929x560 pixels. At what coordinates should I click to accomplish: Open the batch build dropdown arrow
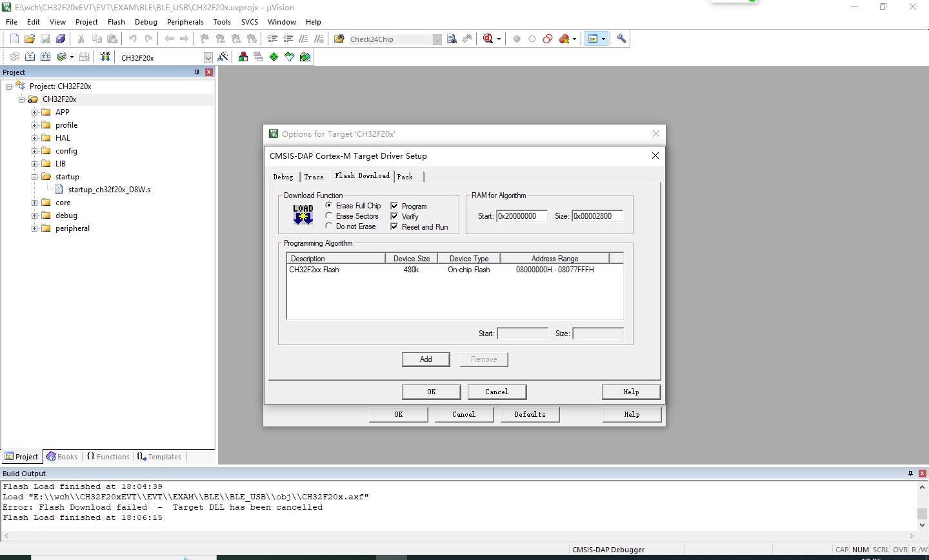point(72,57)
